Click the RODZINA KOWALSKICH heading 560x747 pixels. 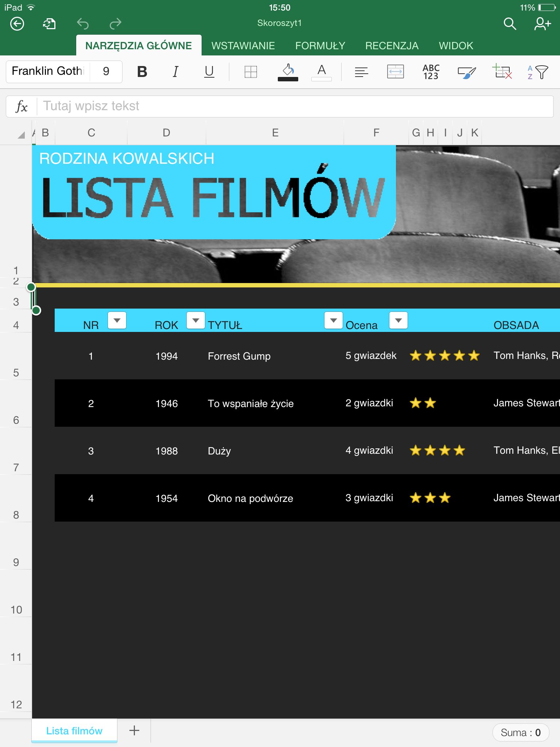(127, 159)
